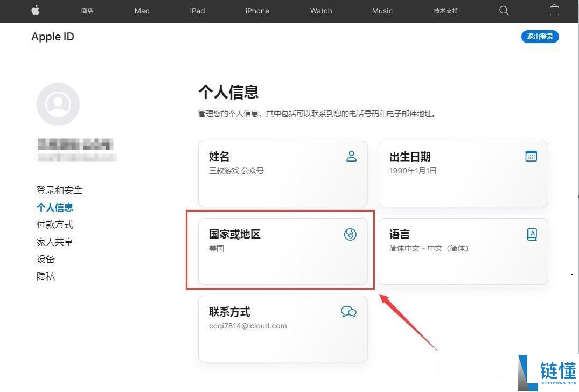Open the 商店 menu item
579x392 pixels.
click(x=87, y=11)
